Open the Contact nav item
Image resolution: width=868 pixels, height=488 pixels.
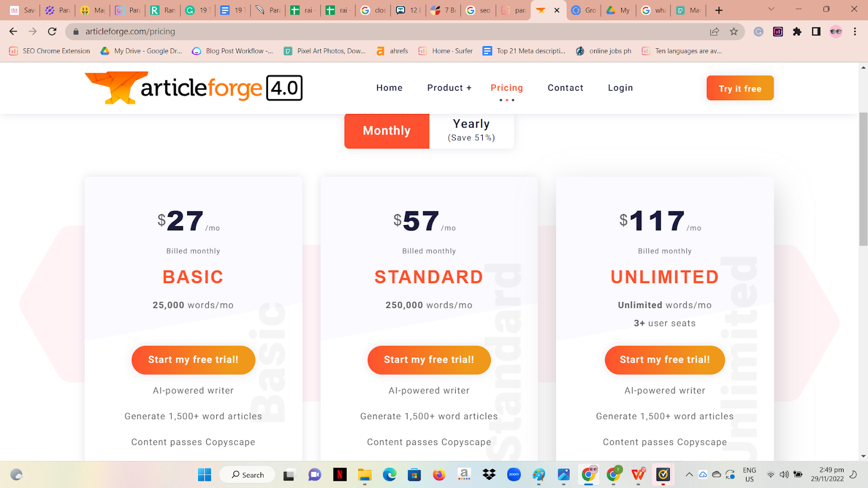(565, 88)
